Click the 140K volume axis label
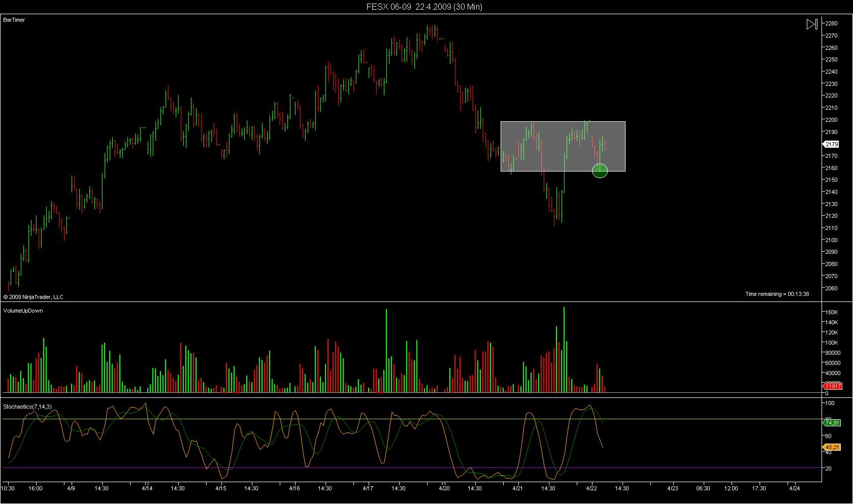Image resolution: width=853 pixels, height=504 pixels. tap(831, 322)
